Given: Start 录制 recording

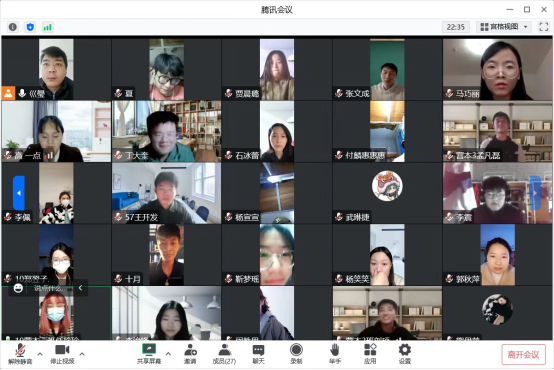Looking at the screenshot, I should pos(296,354).
